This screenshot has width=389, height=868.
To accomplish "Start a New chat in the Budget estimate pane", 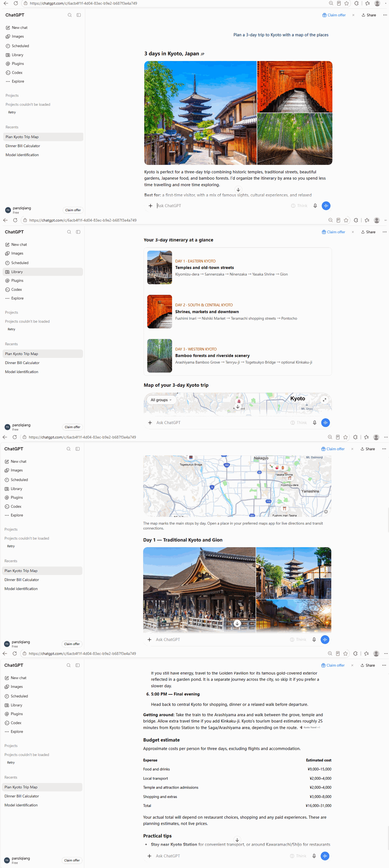I will coord(18,678).
